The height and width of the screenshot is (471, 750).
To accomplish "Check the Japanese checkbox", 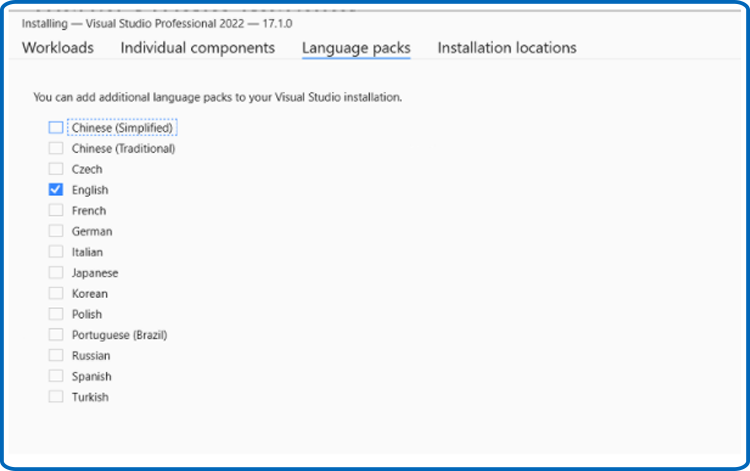I will (56, 273).
